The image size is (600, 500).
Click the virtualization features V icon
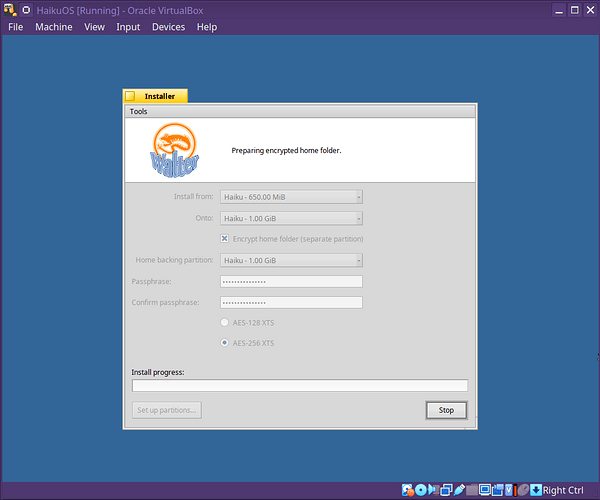(x=509, y=490)
